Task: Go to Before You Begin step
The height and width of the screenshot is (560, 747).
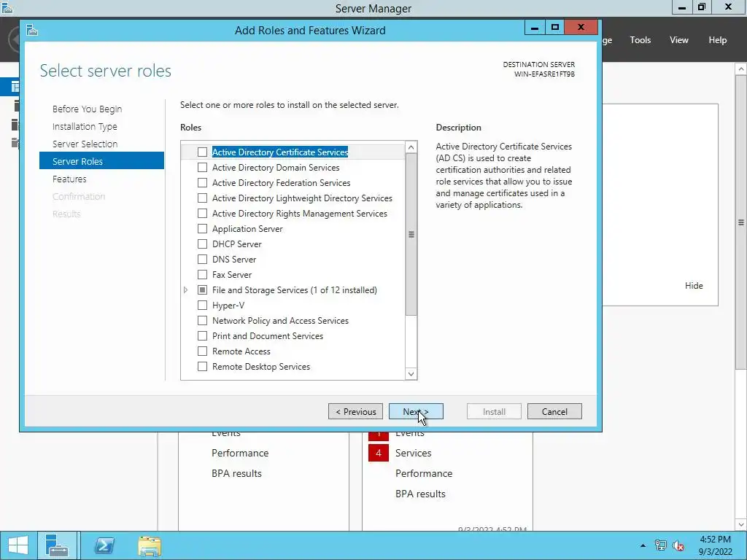Action: (x=88, y=109)
